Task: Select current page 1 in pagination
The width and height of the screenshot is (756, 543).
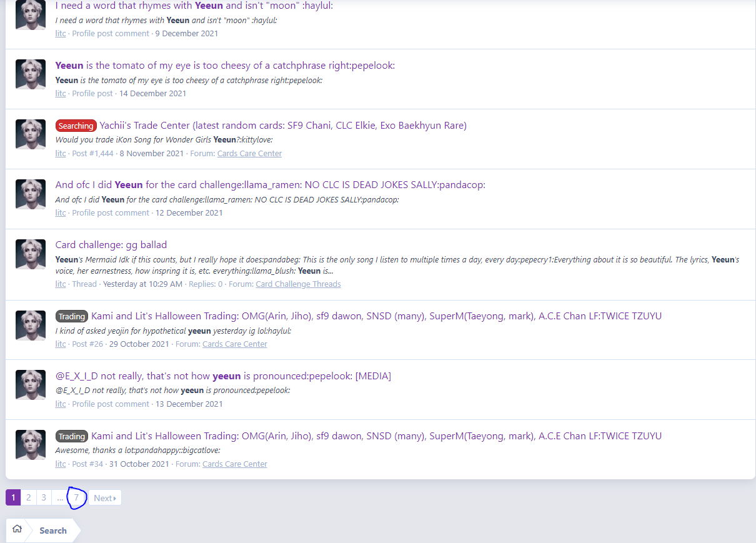Action: [13, 497]
